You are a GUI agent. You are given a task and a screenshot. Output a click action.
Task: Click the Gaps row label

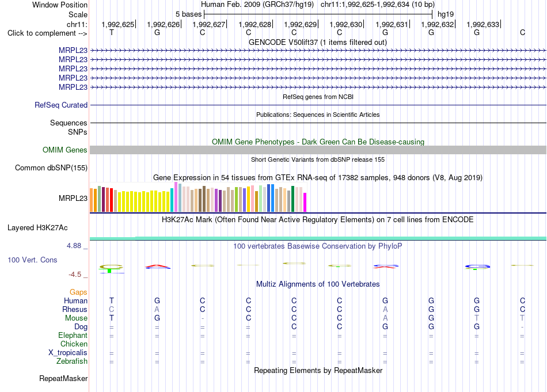click(x=78, y=292)
